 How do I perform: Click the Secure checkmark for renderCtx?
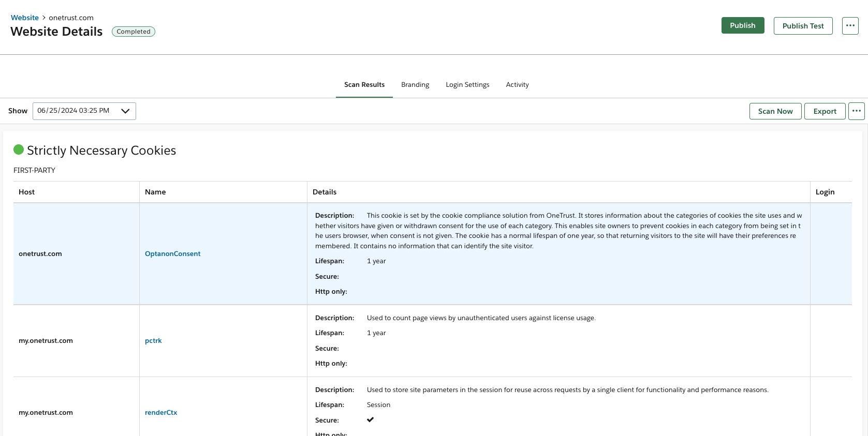pos(370,419)
